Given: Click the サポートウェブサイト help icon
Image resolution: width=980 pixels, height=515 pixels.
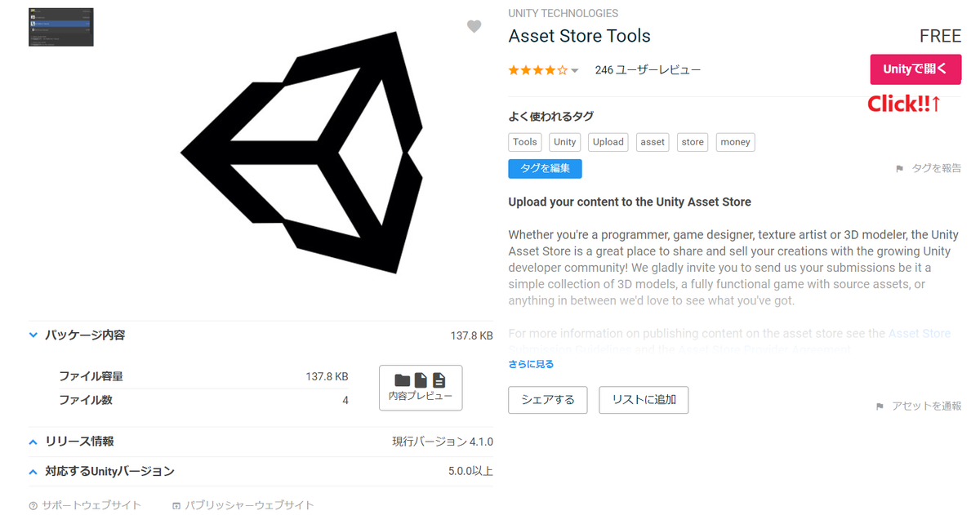Looking at the screenshot, I should pos(33,505).
